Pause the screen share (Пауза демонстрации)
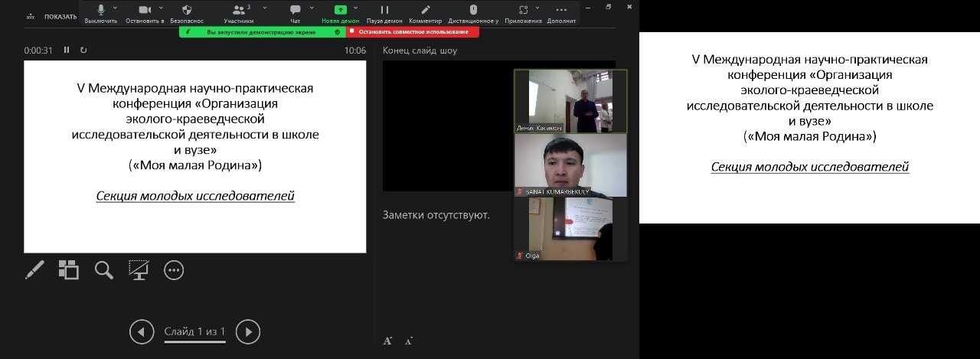The height and width of the screenshot is (359, 980). point(384,12)
